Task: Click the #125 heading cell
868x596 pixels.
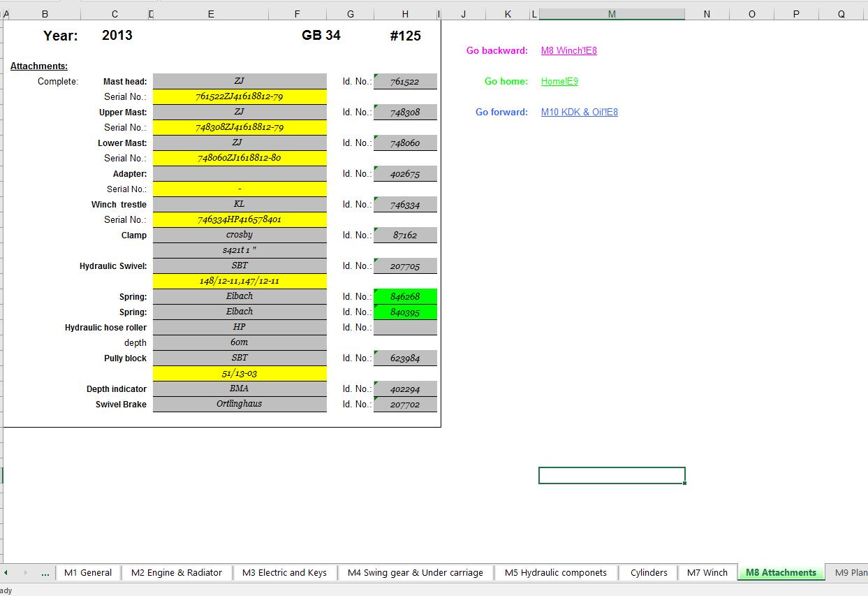Action: coord(405,36)
